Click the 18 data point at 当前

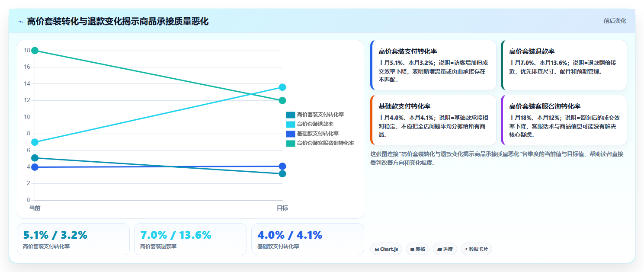click(x=35, y=51)
